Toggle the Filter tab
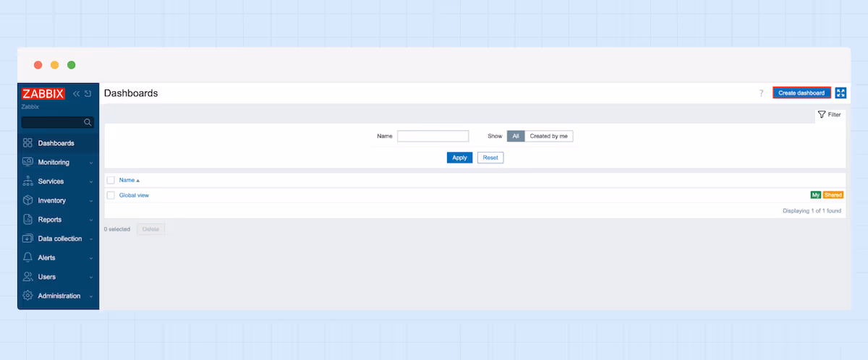 (830, 114)
